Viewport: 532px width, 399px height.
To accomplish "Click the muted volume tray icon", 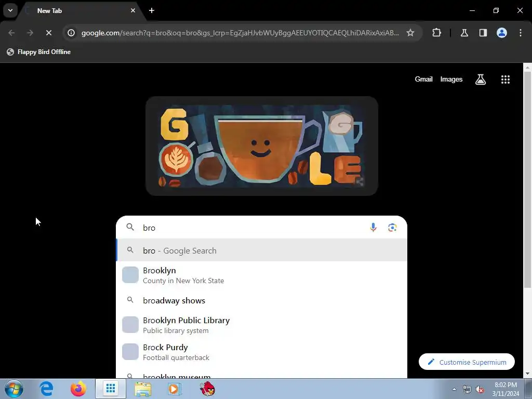I will tap(480, 389).
